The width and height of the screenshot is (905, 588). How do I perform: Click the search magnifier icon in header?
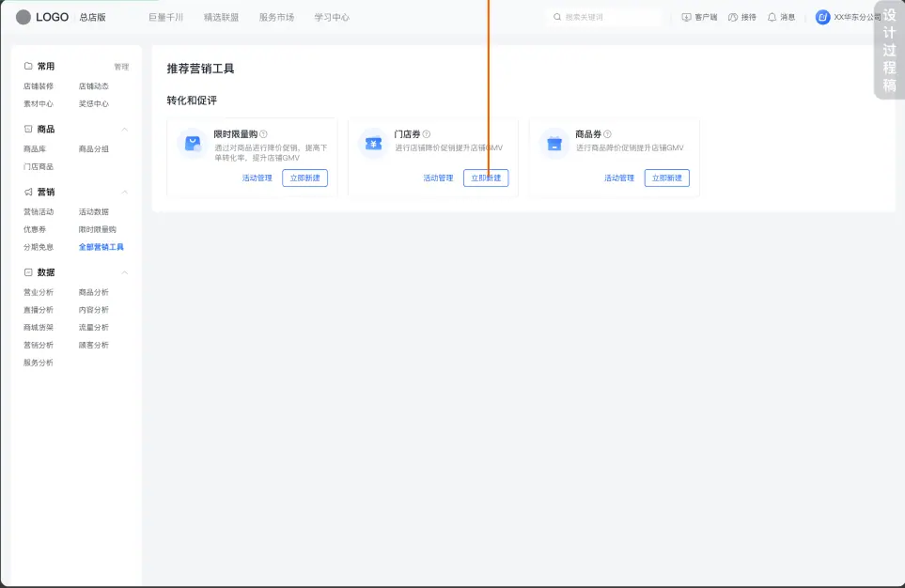[557, 17]
